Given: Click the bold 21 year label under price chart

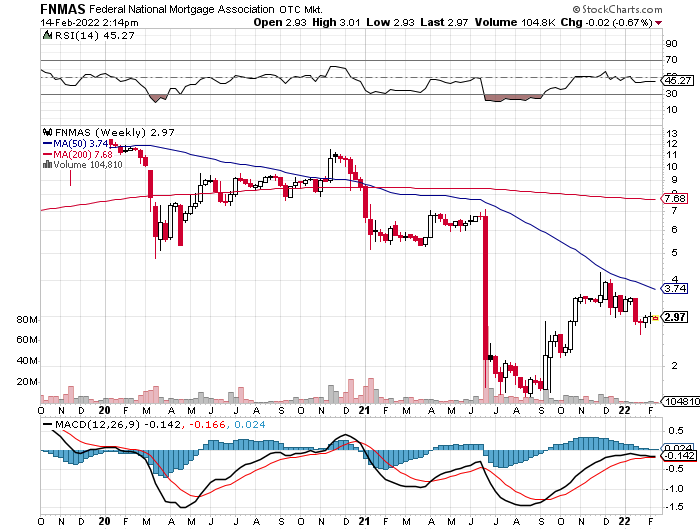Looking at the screenshot, I should (x=364, y=410).
